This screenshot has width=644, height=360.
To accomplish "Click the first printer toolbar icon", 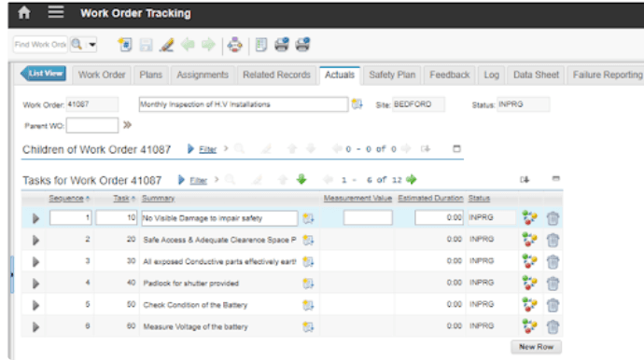I will pos(282,45).
